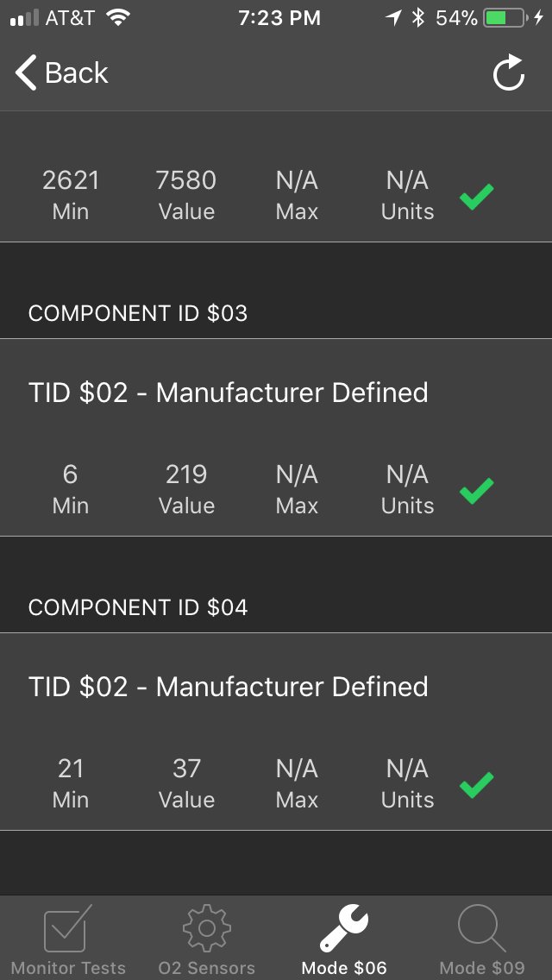Open TID $02 row under Component $03
552x980 pixels.
pos(276,437)
